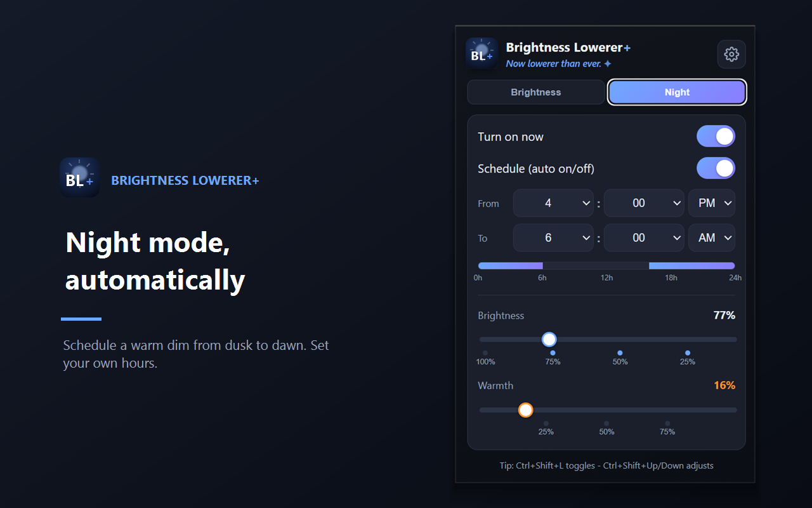Click the 'Schedule a warm dim' description
812x508 pixels.
click(196, 354)
